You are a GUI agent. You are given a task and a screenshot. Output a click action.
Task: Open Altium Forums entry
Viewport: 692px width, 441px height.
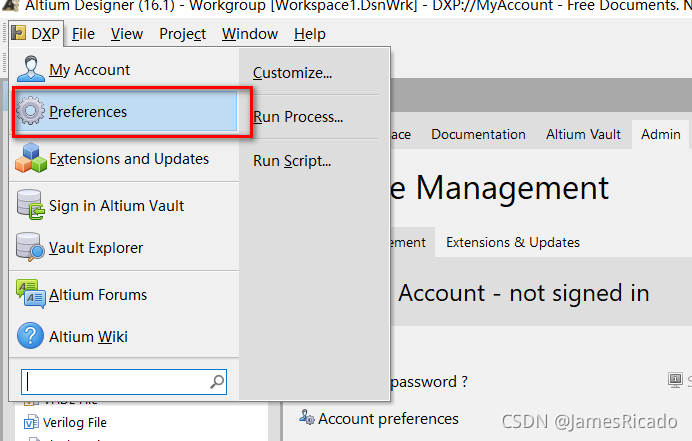[124, 294]
